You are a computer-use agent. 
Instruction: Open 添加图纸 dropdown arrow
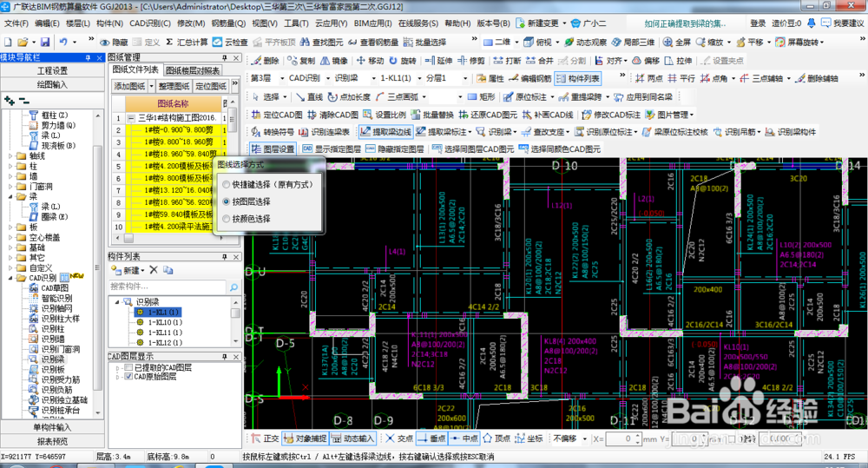point(151,86)
